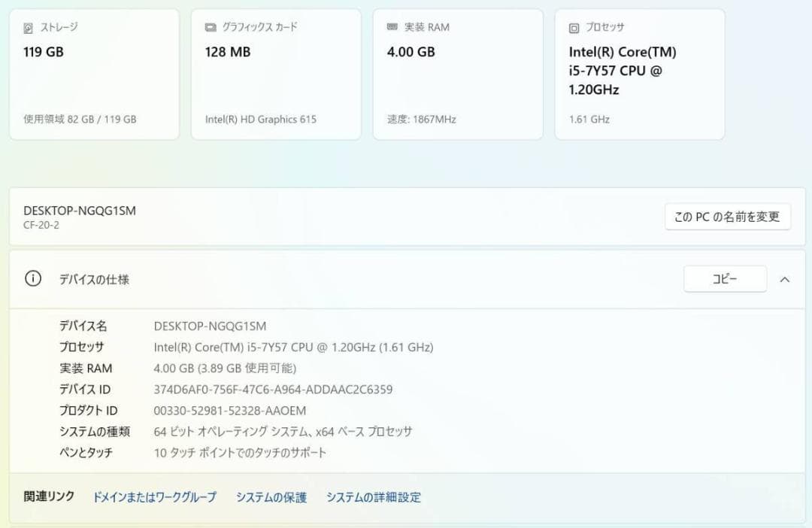This screenshot has height=528, width=812.
Task: Open ドメインまたはワークグループ link
Action: tap(154, 497)
